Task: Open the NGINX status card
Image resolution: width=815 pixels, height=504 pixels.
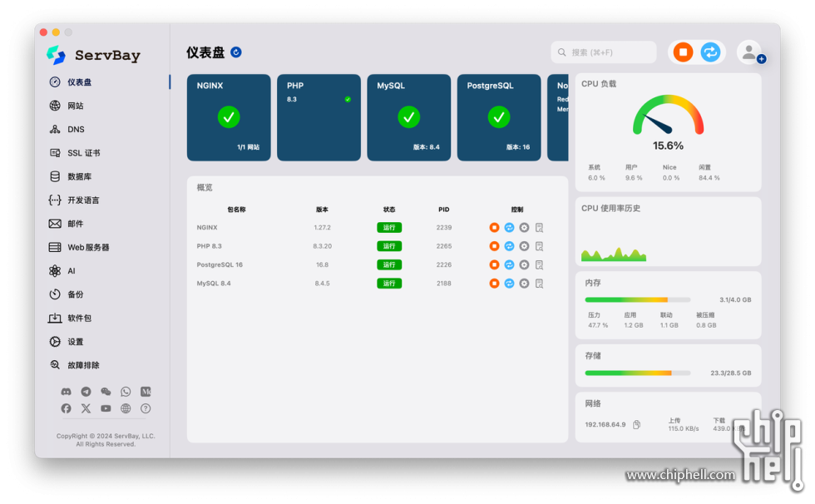Action: click(229, 117)
